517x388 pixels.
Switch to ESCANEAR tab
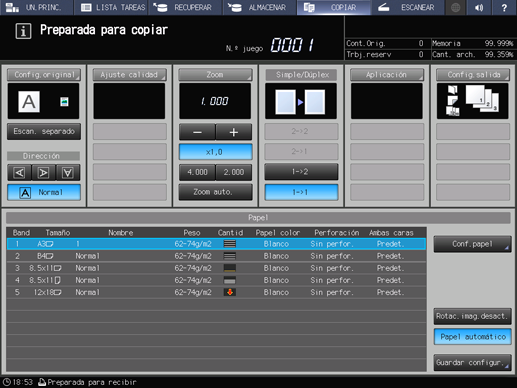pos(408,7)
